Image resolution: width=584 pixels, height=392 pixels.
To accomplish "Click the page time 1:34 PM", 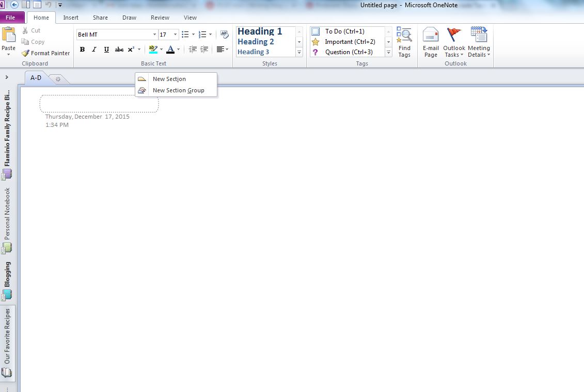I will coord(57,125).
